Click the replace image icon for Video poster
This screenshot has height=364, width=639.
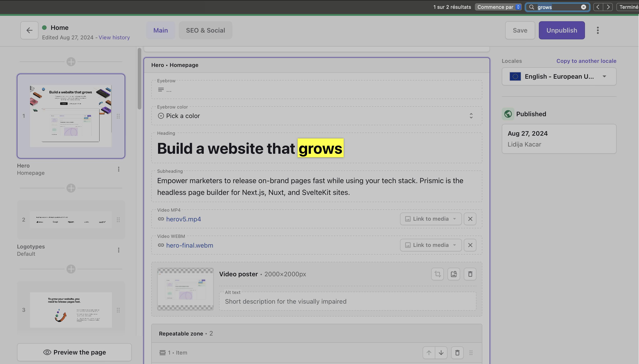[x=454, y=274]
